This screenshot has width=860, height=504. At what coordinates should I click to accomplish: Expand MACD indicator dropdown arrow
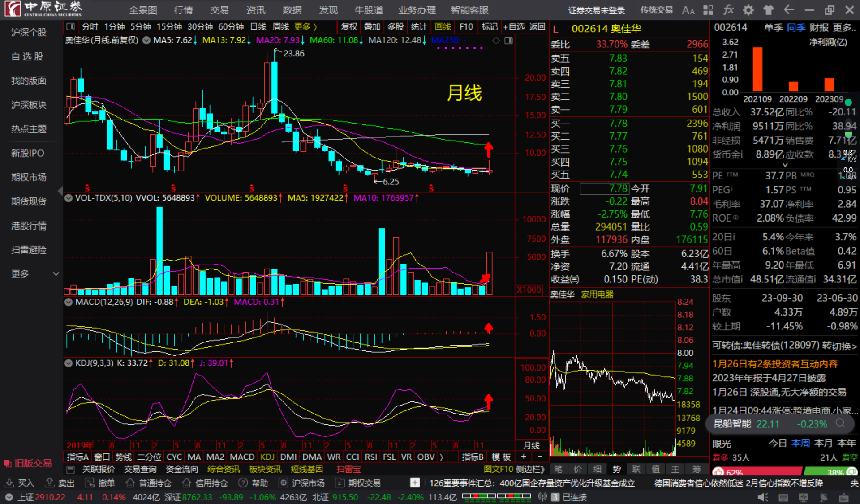[69, 302]
